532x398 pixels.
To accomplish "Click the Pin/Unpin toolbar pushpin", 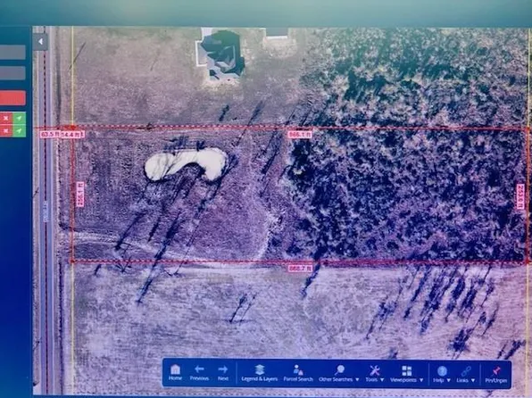I will (x=496, y=375).
